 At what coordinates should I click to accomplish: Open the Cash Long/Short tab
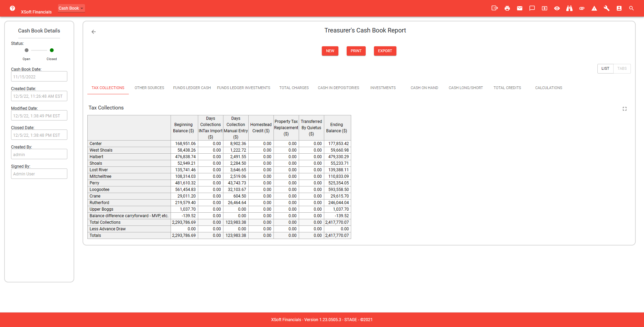click(x=465, y=88)
